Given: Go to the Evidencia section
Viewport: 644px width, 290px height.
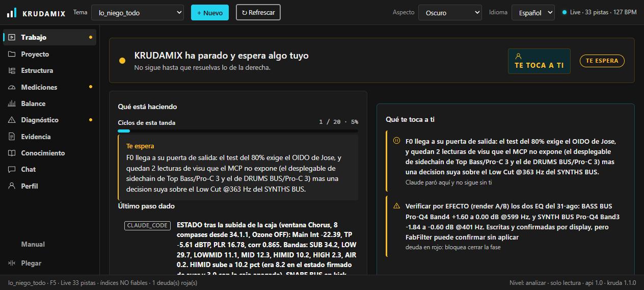Looking at the screenshot, I should pos(49,137).
